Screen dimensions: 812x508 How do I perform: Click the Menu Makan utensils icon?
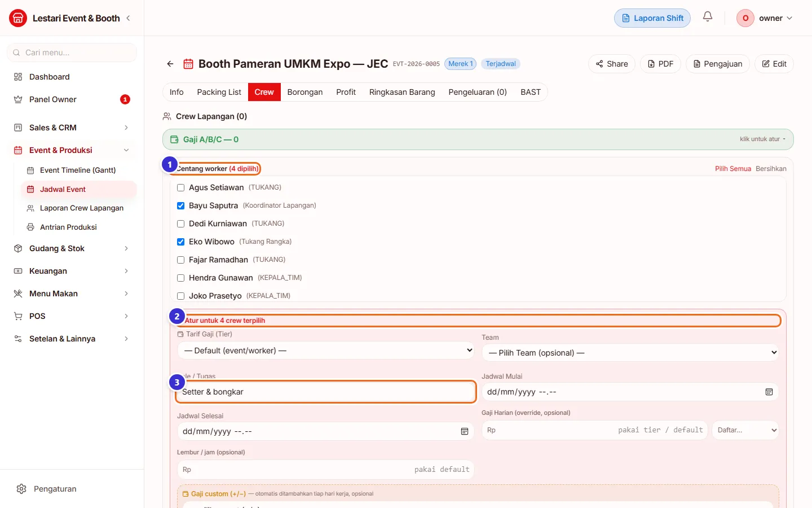pyautogui.click(x=18, y=294)
